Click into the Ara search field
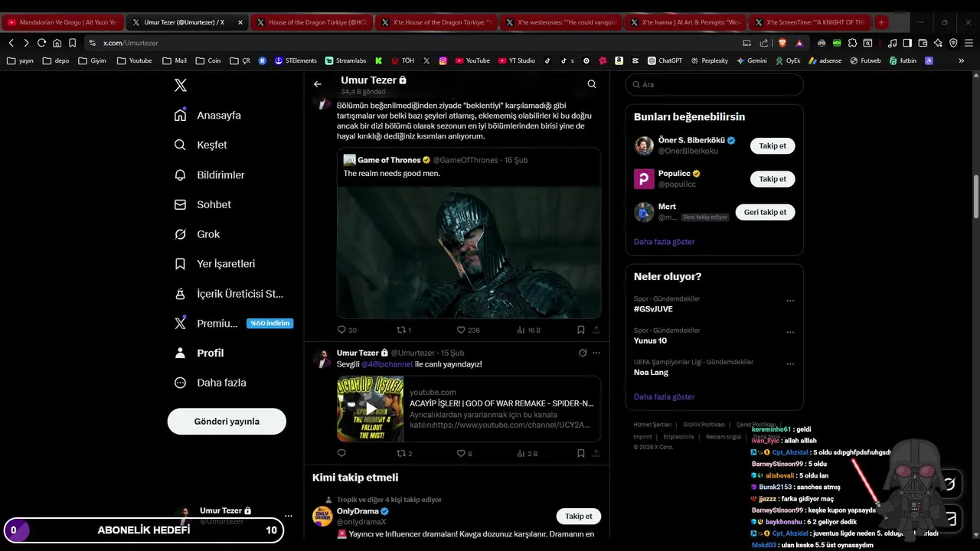 click(714, 85)
